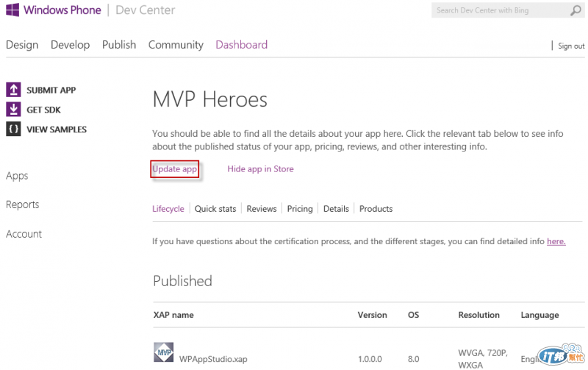Click the VIEW SAMPLES link
This screenshot has height=370, width=588.
click(x=57, y=129)
